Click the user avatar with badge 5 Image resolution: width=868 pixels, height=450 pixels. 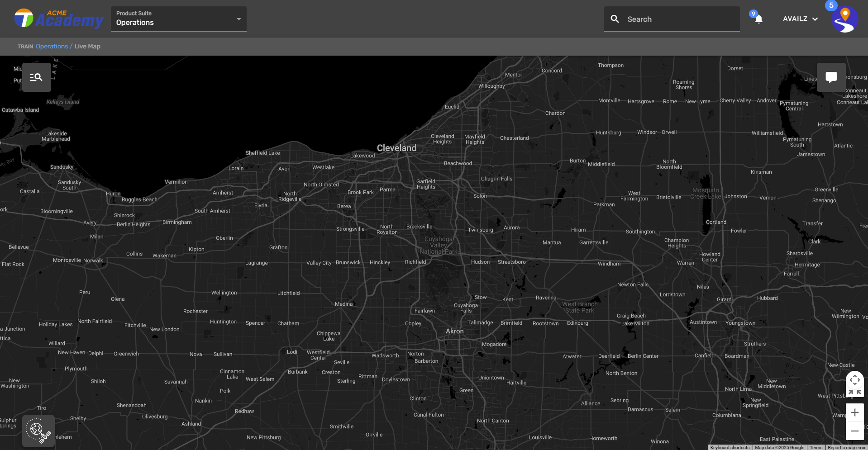click(x=844, y=19)
